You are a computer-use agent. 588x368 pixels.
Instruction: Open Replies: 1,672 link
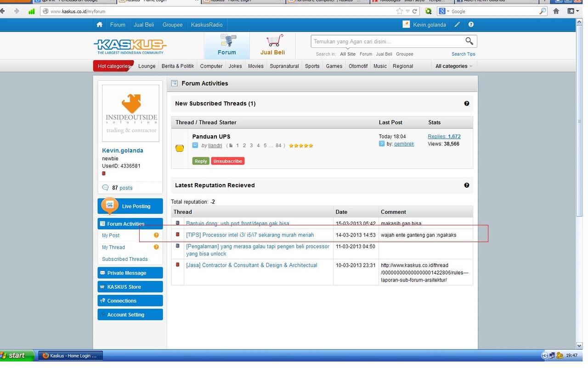[x=444, y=137]
